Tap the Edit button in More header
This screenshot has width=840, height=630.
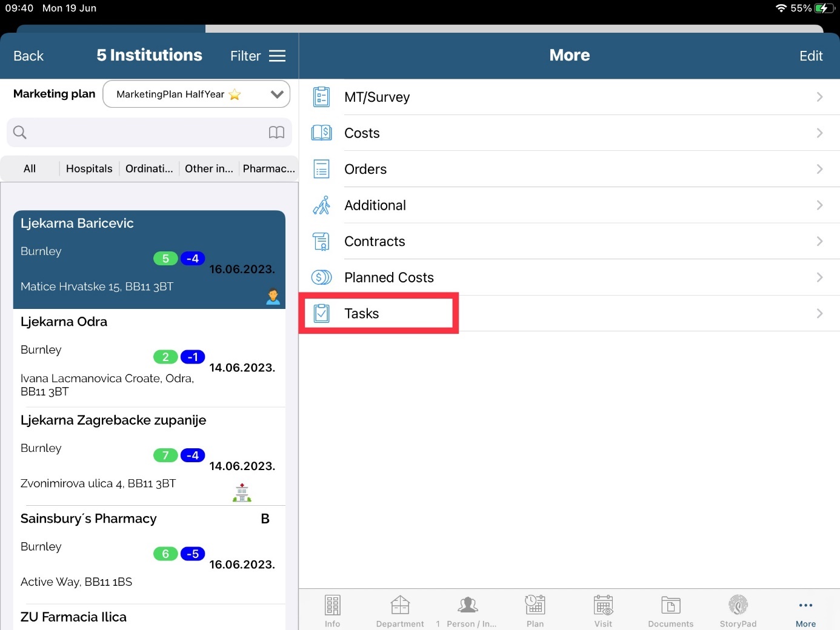pos(810,56)
